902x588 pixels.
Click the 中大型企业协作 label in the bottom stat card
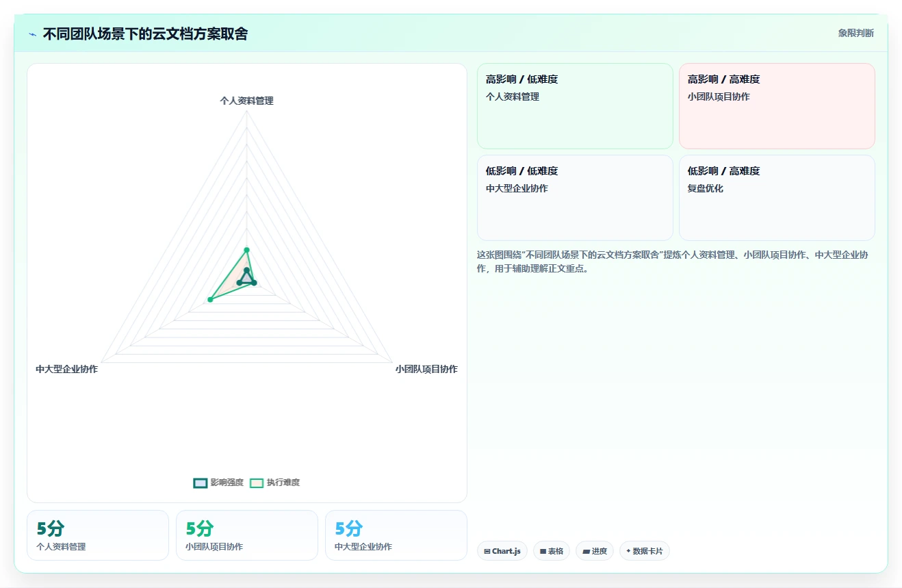pyautogui.click(x=363, y=547)
